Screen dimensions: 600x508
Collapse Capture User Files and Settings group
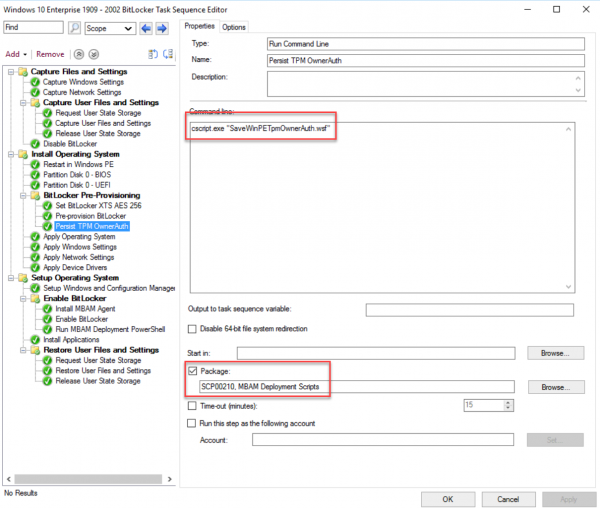click(x=23, y=103)
